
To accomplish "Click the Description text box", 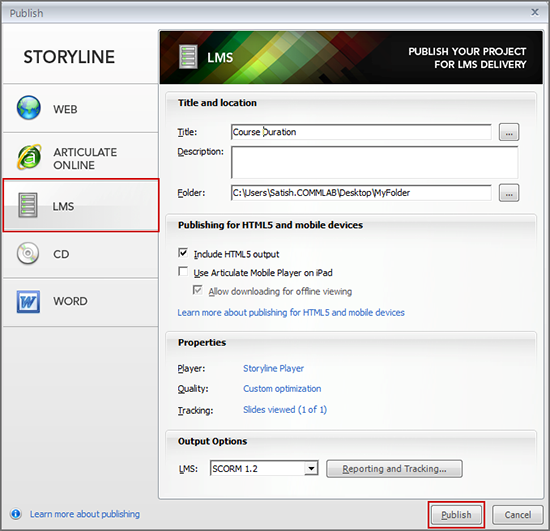I will tap(374, 162).
